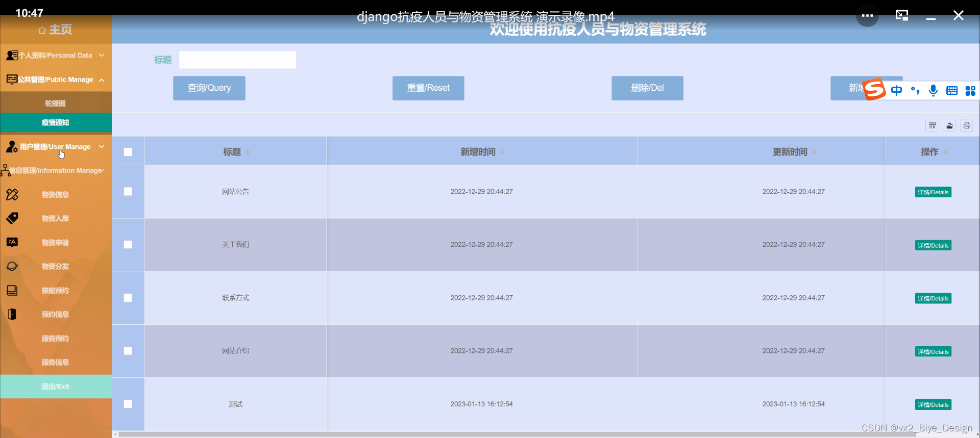Check the 联系方式 row checkbox
980x438 pixels.
point(128,297)
